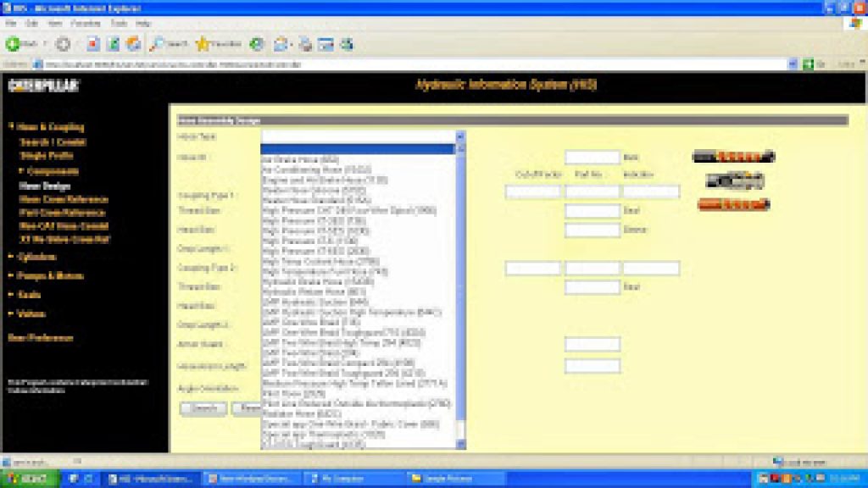
Task: Click the Start button on taskbar
Action: click(x=30, y=479)
